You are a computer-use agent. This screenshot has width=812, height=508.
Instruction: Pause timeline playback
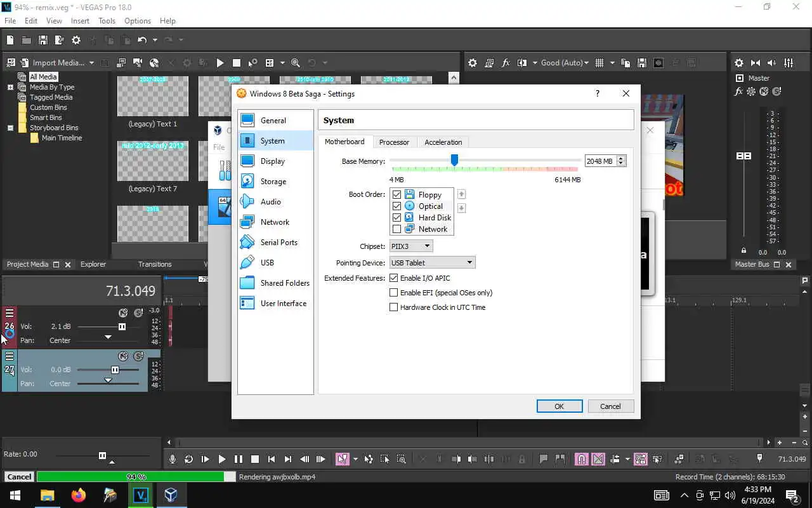(x=239, y=459)
